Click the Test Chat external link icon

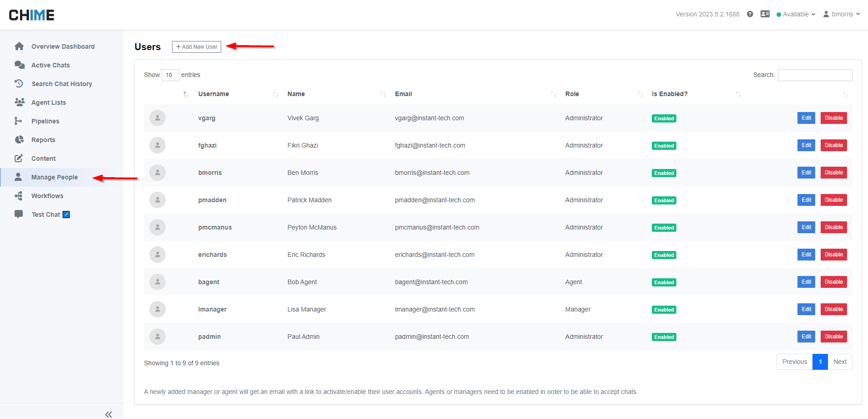66,215
